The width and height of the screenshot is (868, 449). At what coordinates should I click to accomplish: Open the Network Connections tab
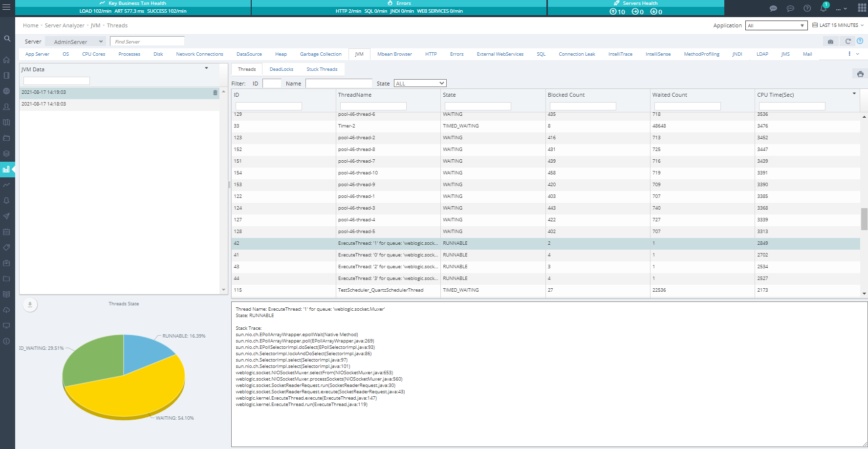click(199, 54)
